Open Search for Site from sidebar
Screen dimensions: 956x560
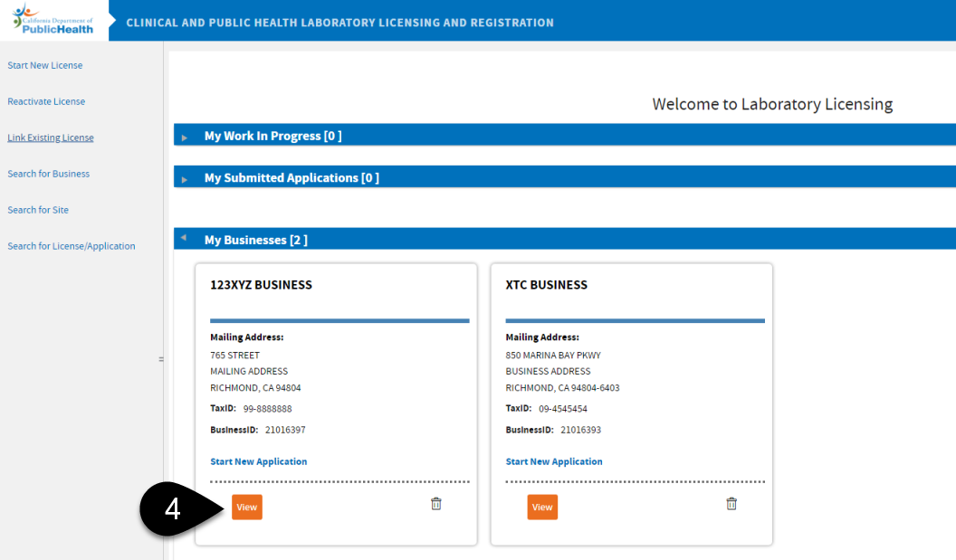(x=37, y=209)
